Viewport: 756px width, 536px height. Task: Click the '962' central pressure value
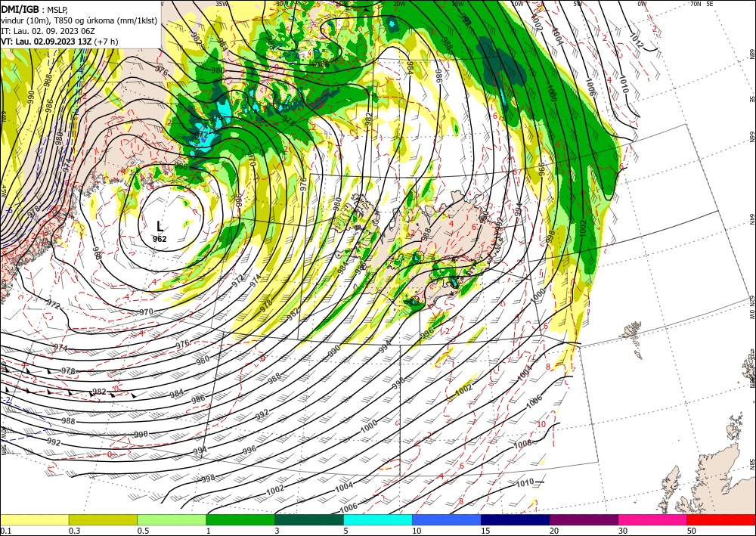160,239
